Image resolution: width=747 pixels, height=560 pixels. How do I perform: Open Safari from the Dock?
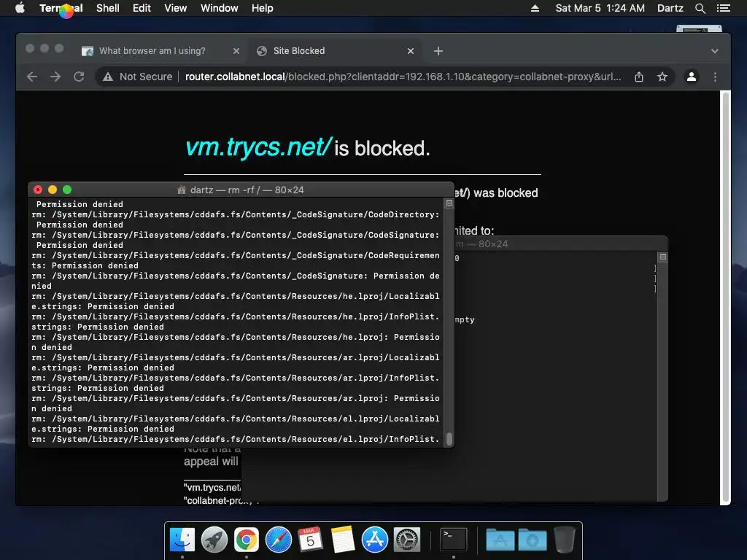click(x=278, y=540)
